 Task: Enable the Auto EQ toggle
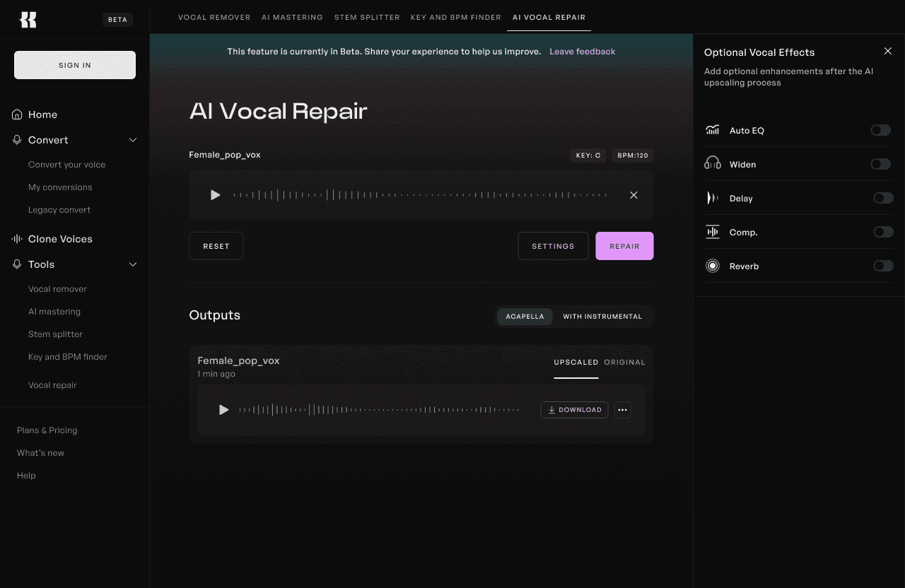click(881, 130)
